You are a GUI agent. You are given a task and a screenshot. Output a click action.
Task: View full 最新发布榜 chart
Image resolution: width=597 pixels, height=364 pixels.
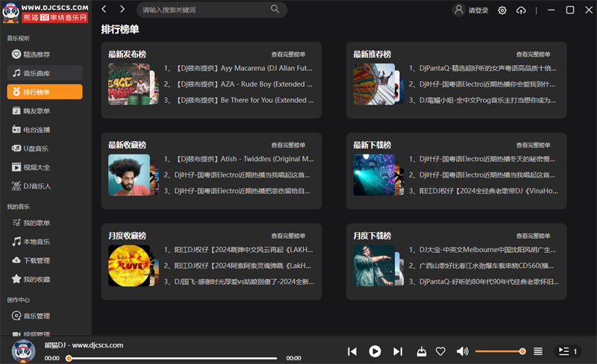[x=288, y=54]
